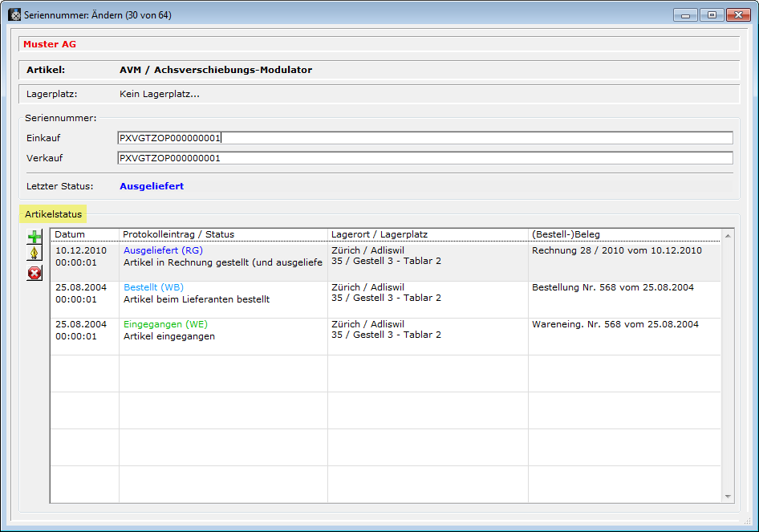Image resolution: width=759 pixels, height=532 pixels.
Task: Click the red delete entry icon
Action: pos(34,274)
